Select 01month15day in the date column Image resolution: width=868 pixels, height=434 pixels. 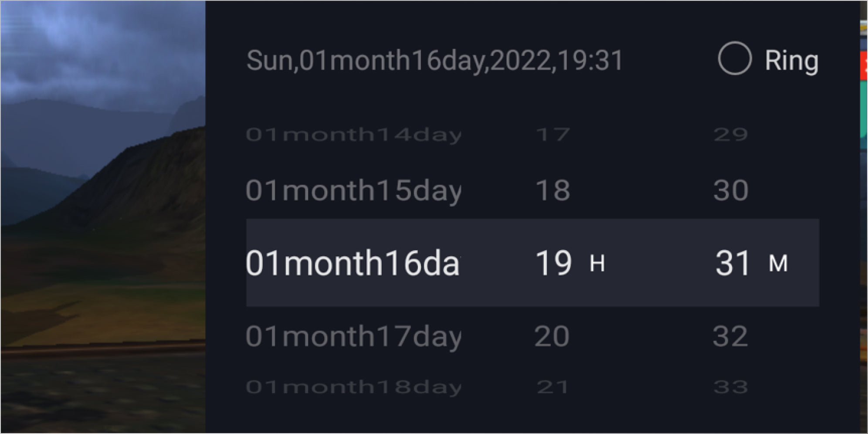coord(353,190)
